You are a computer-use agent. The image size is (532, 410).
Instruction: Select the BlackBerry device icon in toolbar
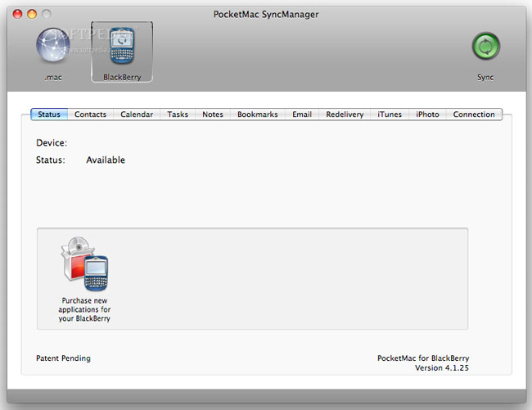pyautogui.click(x=122, y=46)
